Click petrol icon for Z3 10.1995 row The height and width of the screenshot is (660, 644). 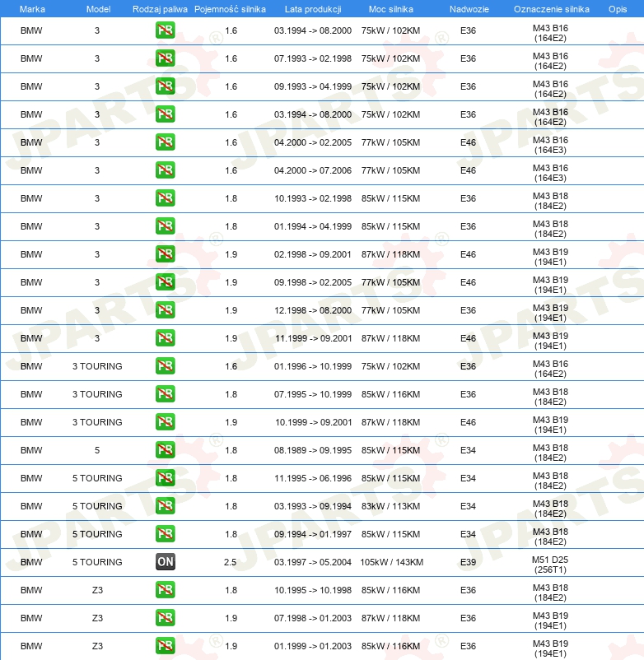click(165, 590)
